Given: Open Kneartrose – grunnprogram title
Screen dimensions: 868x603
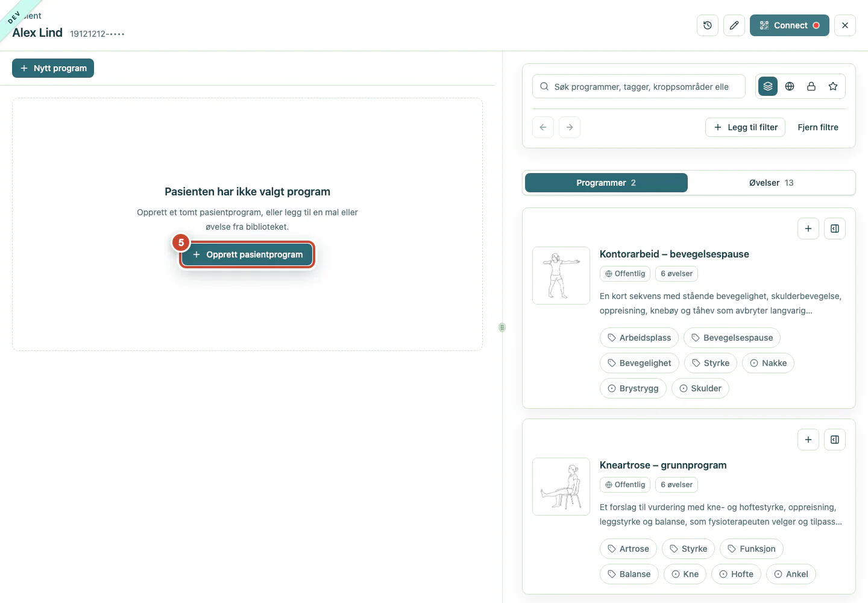Looking at the screenshot, I should coord(663,465).
